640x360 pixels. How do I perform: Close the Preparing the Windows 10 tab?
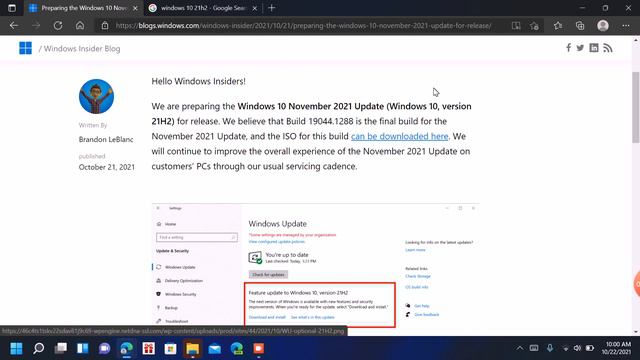coord(135,8)
